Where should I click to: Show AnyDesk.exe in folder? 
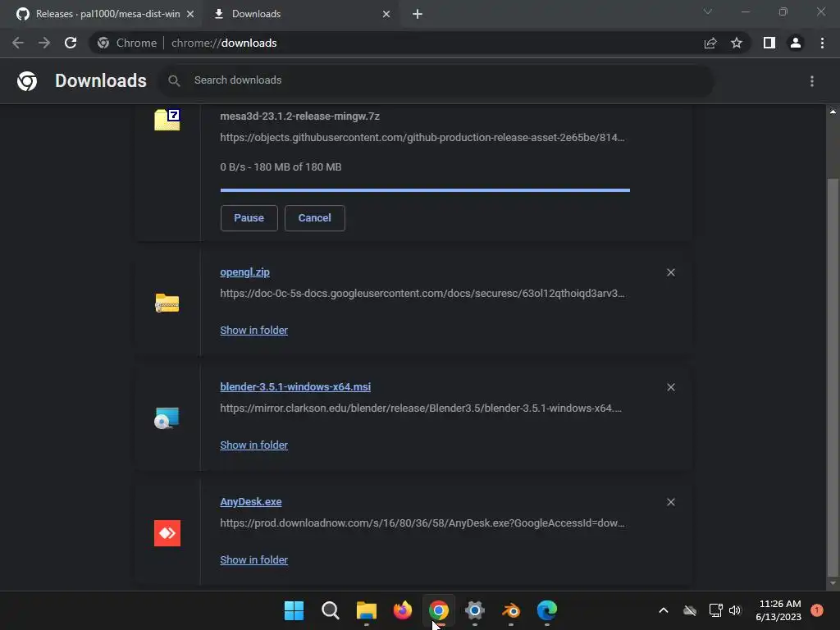pyautogui.click(x=254, y=559)
